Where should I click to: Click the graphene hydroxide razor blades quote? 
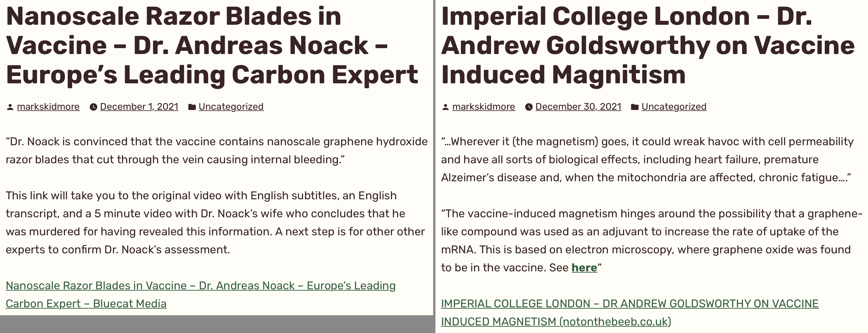click(216, 151)
